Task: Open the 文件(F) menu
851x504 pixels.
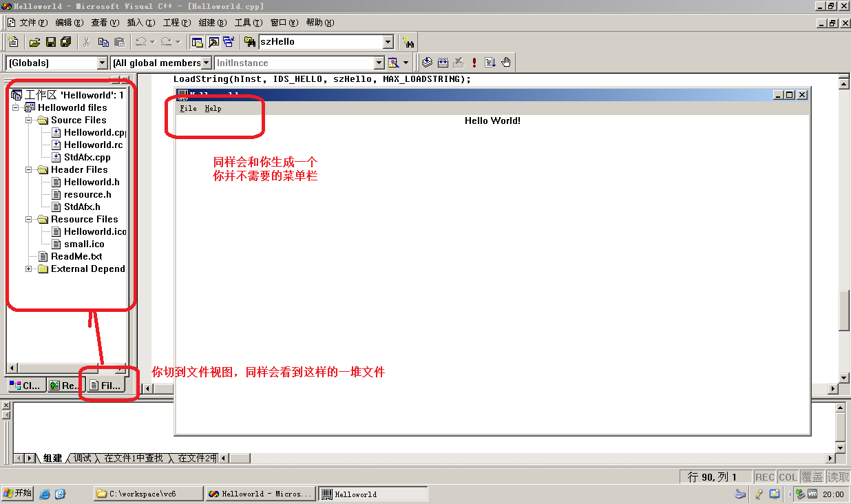Action: click(x=34, y=23)
